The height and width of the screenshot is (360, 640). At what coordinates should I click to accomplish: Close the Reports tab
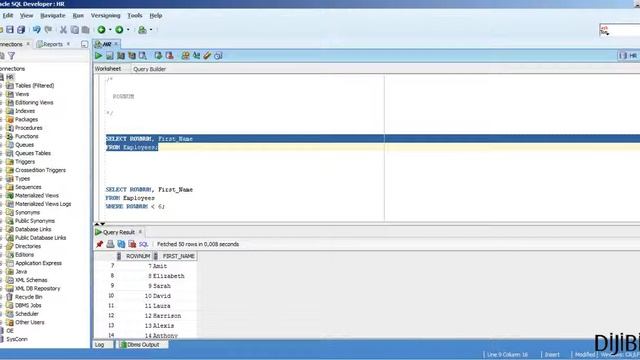tap(68, 44)
